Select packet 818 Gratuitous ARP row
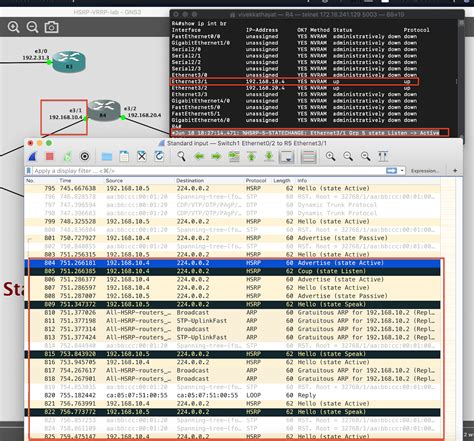This screenshot has height=441, width=474. tap(232, 379)
